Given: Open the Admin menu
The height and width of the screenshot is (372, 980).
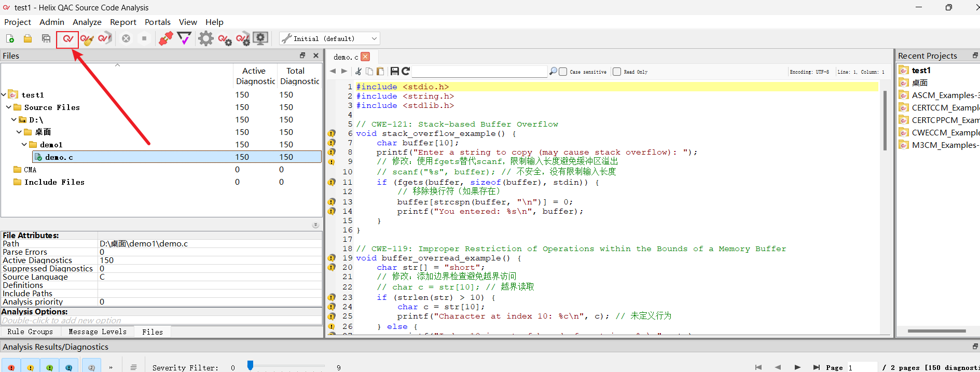Looking at the screenshot, I should click(x=52, y=22).
